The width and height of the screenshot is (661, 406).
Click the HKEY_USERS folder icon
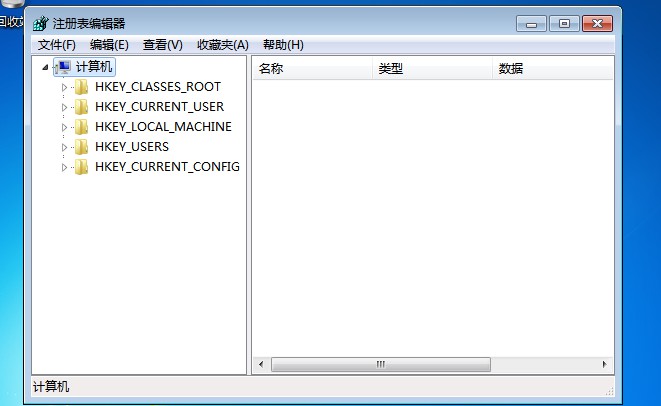tap(81, 147)
